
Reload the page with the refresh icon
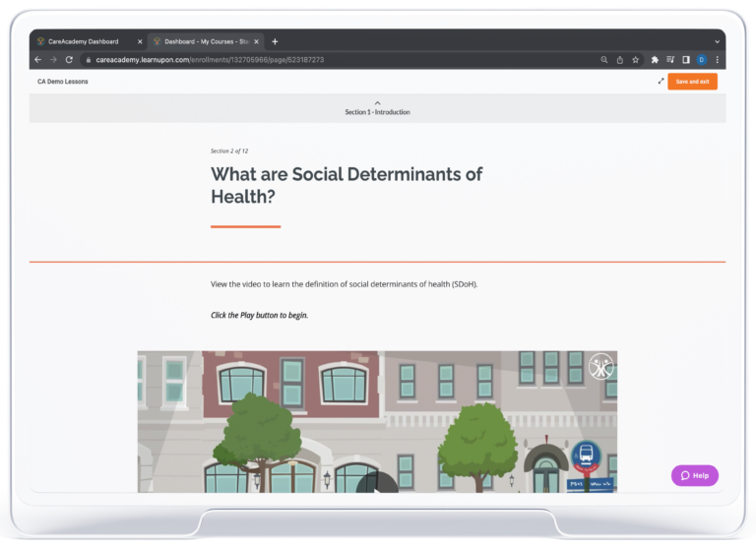(x=69, y=60)
